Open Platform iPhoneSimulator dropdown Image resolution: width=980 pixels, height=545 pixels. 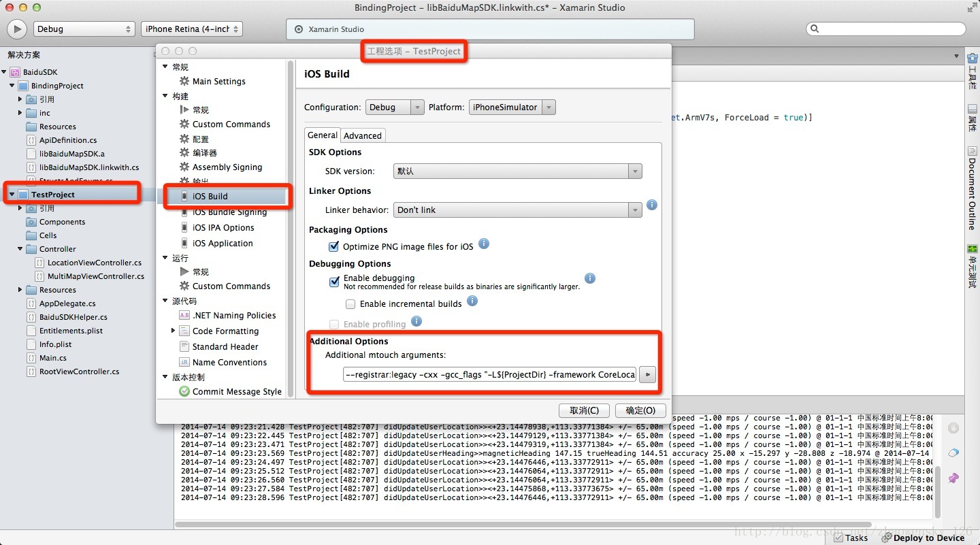[x=512, y=108]
